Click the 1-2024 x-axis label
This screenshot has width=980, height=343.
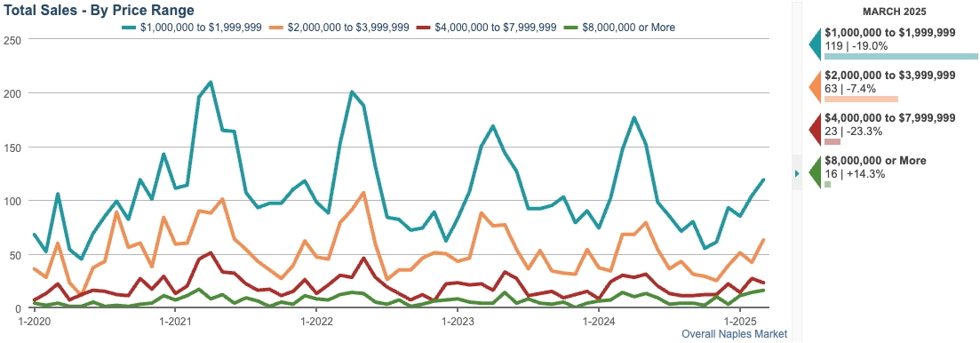[598, 322]
